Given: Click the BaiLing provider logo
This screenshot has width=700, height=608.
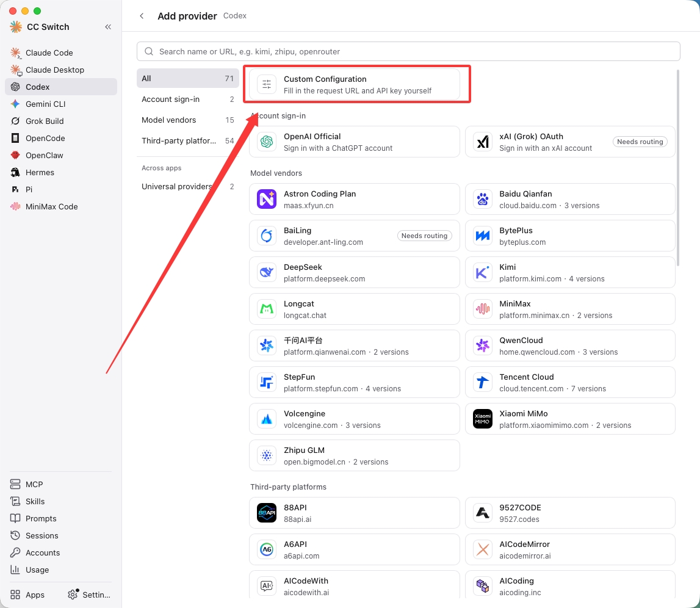Looking at the screenshot, I should 267,236.
